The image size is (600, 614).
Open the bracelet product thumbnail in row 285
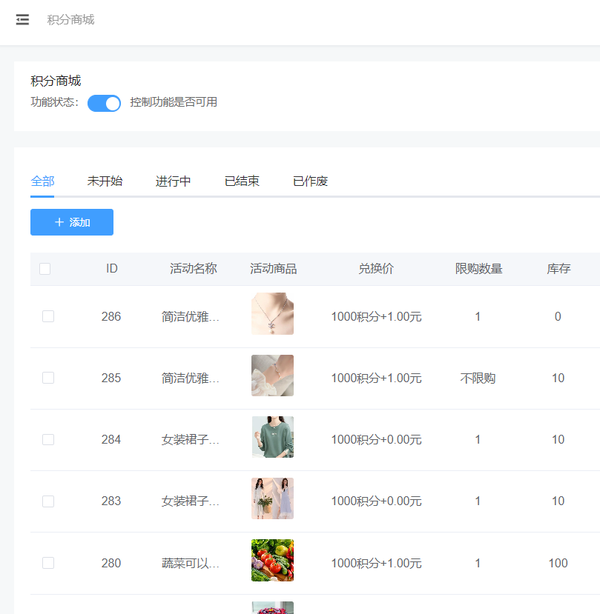[273, 376]
